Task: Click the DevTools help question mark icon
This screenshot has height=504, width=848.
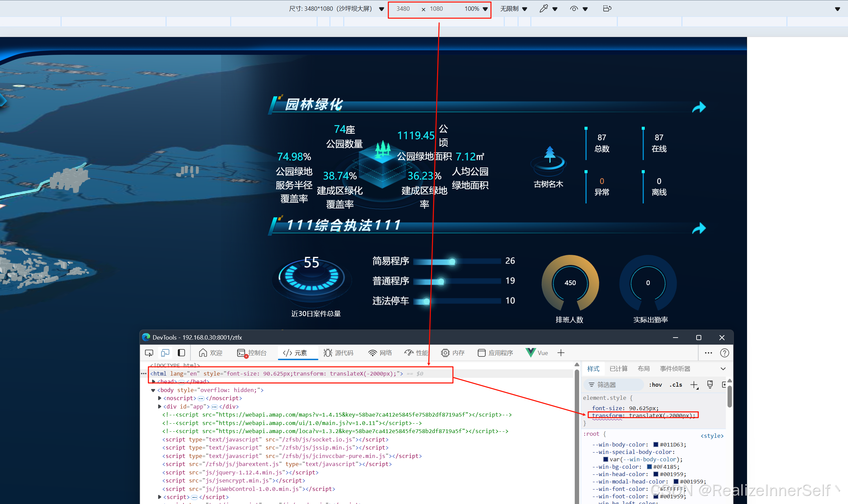Action: click(724, 353)
